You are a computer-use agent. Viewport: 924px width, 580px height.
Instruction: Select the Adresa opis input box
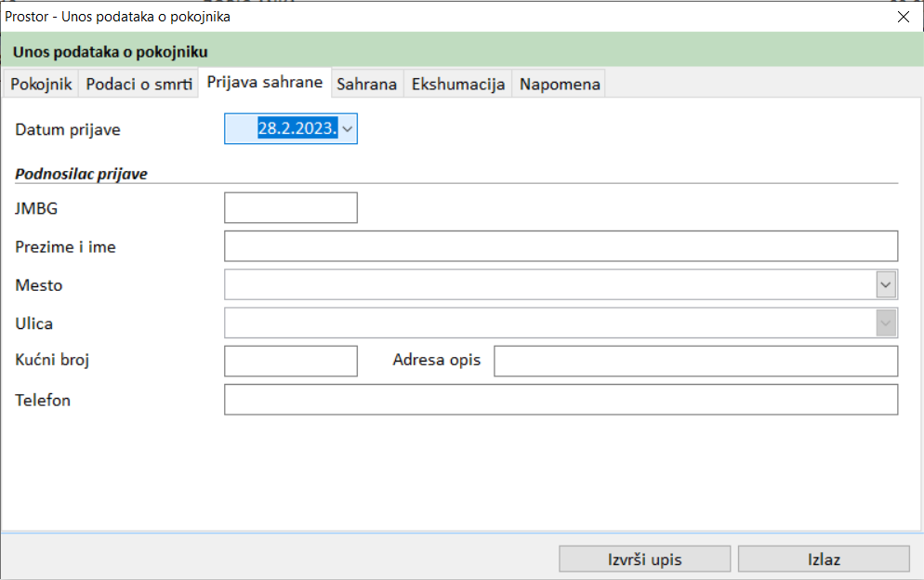tap(695, 361)
